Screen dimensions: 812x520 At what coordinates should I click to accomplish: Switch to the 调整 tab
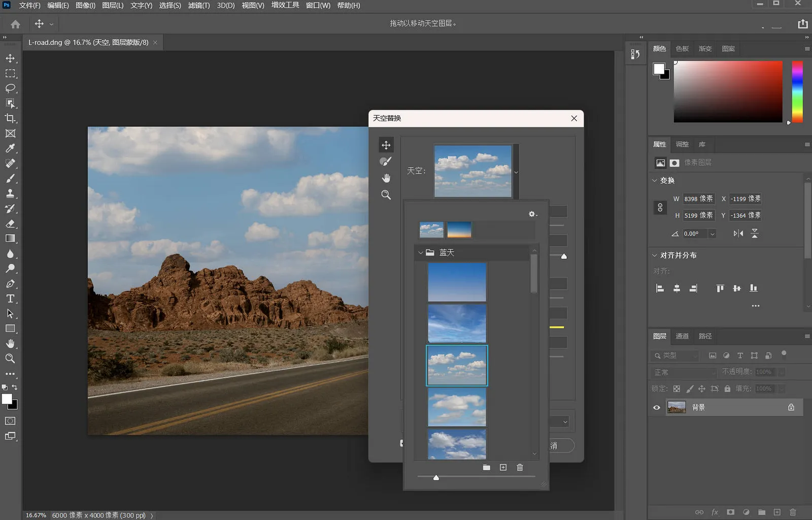(682, 144)
